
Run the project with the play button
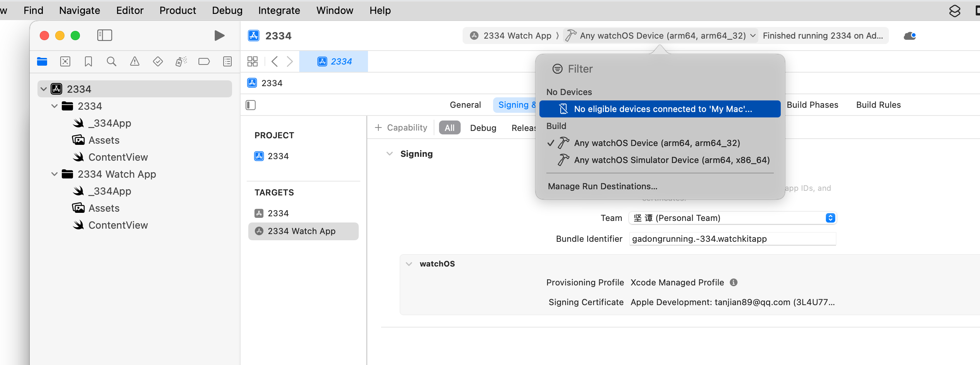(219, 36)
